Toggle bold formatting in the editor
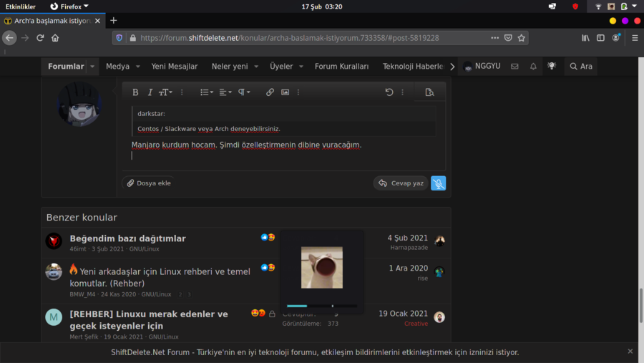The height and width of the screenshot is (363, 644). (135, 92)
